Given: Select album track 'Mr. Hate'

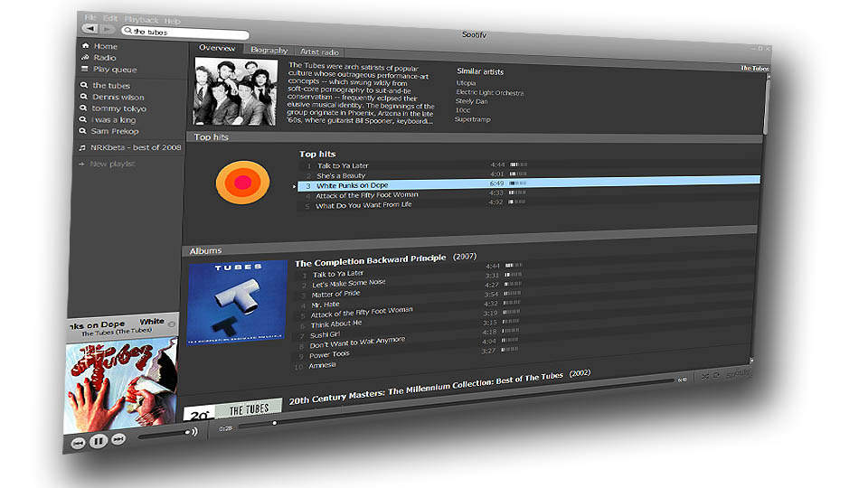Looking at the screenshot, I should pyautogui.click(x=325, y=305).
